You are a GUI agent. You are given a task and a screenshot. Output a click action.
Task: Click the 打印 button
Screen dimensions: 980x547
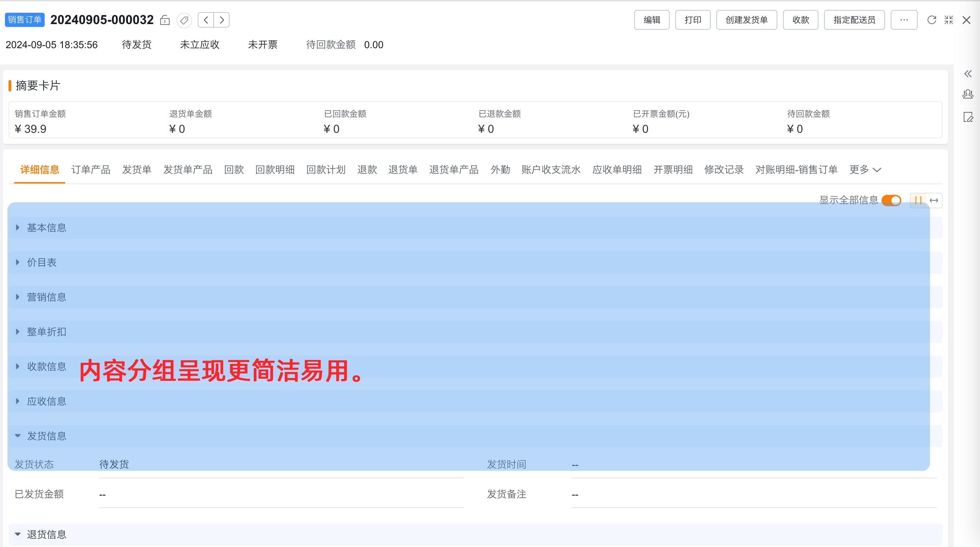point(693,20)
